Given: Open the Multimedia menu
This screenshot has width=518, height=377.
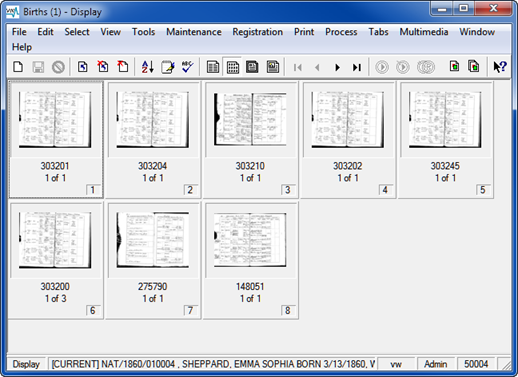Looking at the screenshot, I should [424, 32].
